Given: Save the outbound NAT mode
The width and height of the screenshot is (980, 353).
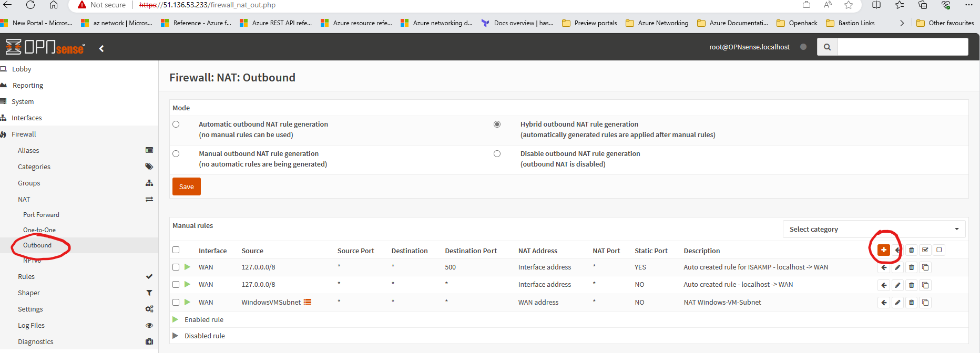Looking at the screenshot, I should point(187,186).
